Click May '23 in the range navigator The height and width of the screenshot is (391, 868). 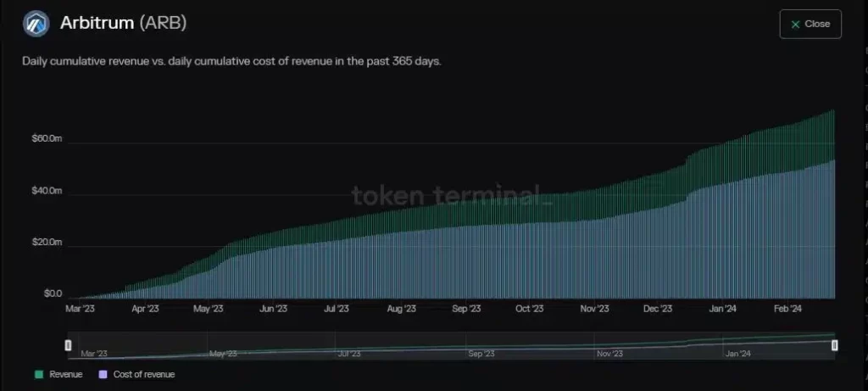[223, 354]
